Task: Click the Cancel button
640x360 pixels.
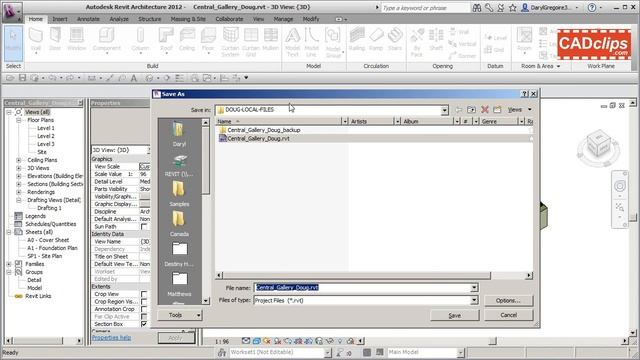Action: [x=509, y=315]
